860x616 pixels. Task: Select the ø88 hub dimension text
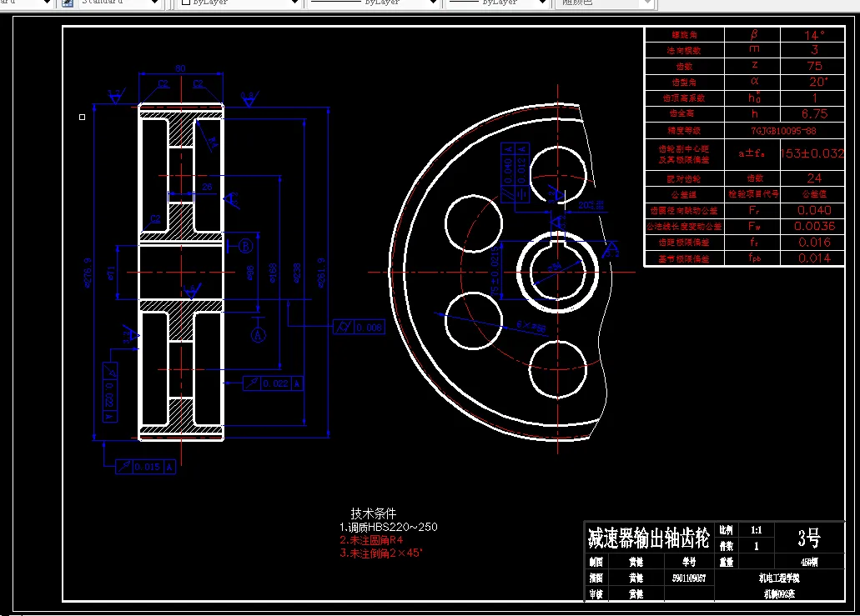point(250,273)
